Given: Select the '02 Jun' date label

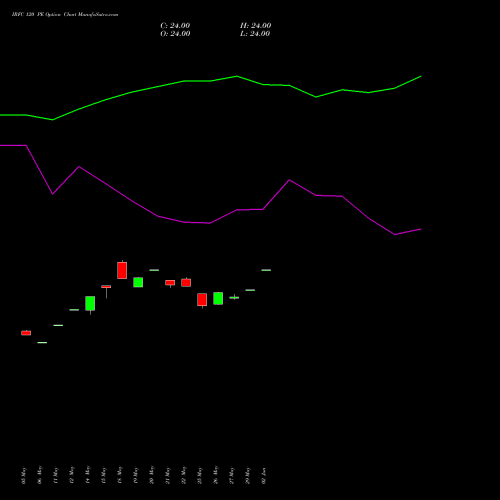Looking at the screenshot, I should tap(264, 476).
